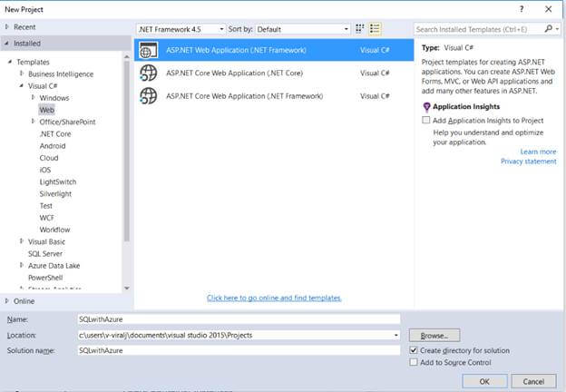Image resolution: width=566 pixels, height=392 pixels.
Task: Select the Android category
Action: click(53, 146)
